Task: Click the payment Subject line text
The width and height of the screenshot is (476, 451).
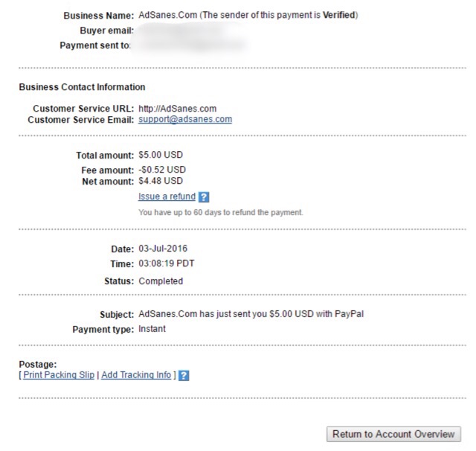Action: (251, 314)
